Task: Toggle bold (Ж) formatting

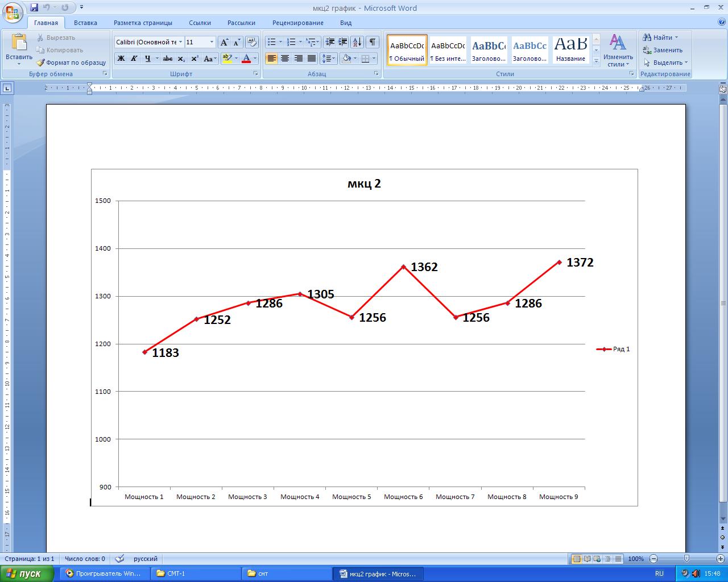Action: pyautogui.click(x=121, y=59)
